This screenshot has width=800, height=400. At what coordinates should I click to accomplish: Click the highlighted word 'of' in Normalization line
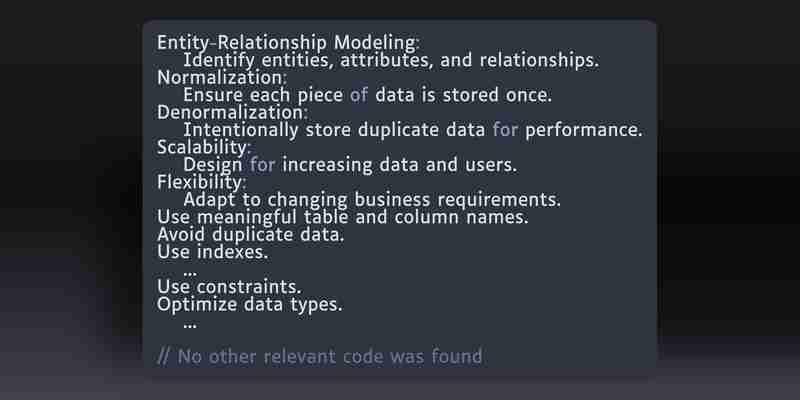pyautogui.click(x=359, y=95)
